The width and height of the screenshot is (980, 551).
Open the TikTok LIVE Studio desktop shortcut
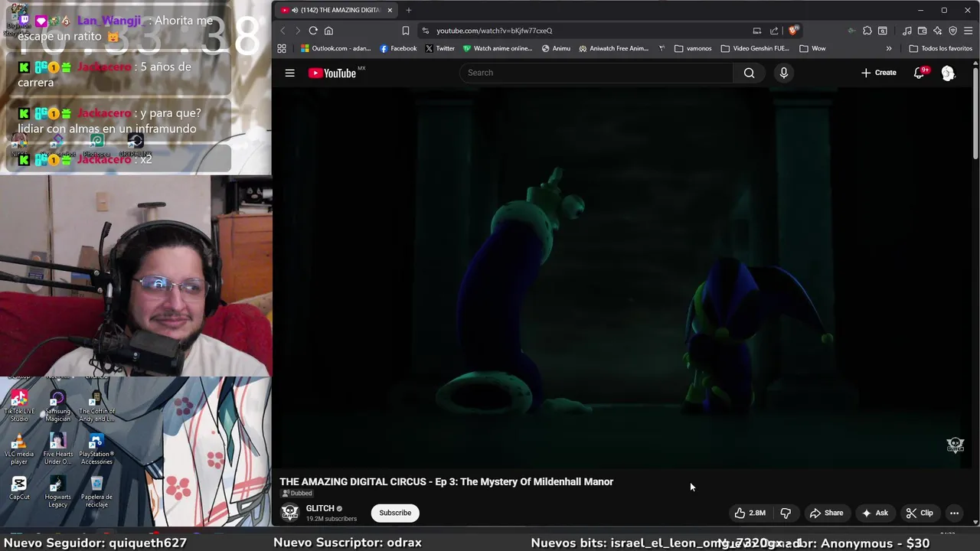(19, 406)
